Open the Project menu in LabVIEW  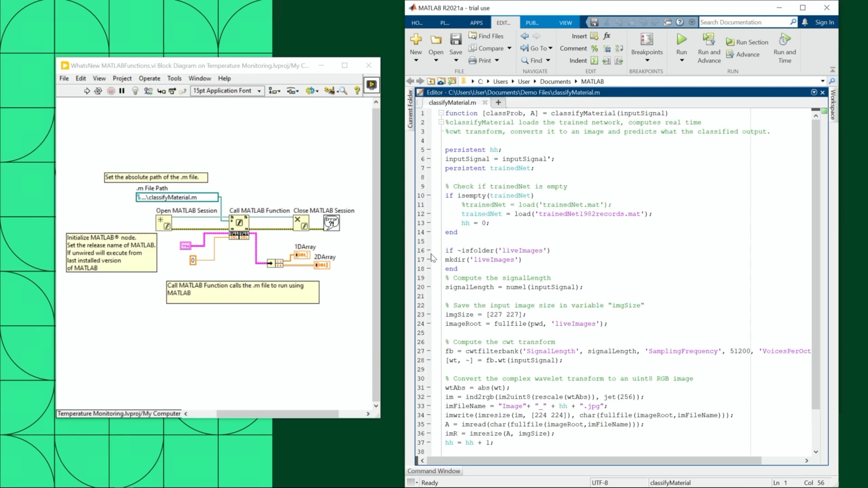click(122, 78)
